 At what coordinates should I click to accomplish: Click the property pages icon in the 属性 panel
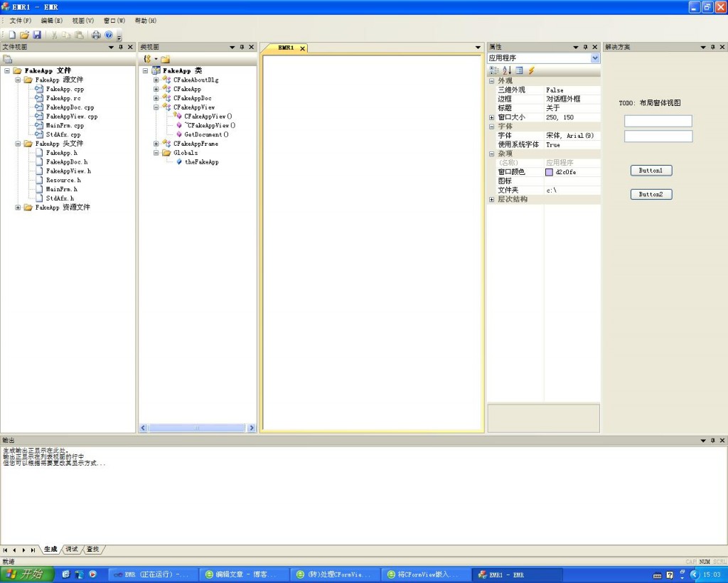pos(519,70)
